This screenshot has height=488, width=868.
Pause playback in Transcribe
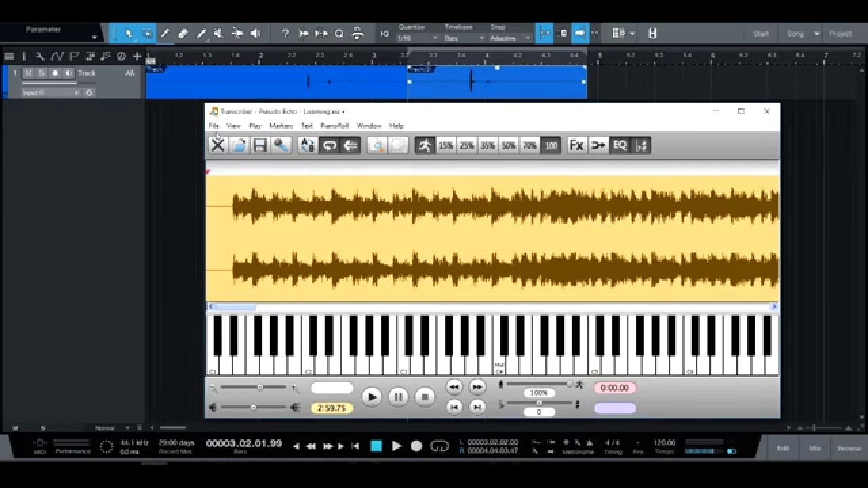pos(398,397)
